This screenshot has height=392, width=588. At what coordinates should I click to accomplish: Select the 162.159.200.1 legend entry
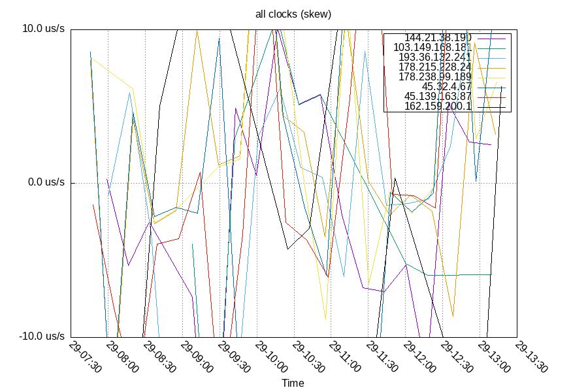point(438,106)
